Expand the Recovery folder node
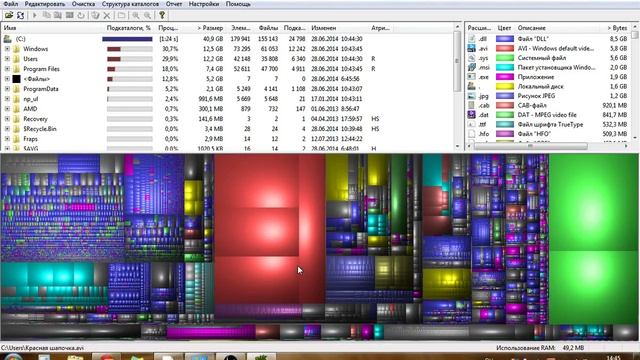 point(7,119)
